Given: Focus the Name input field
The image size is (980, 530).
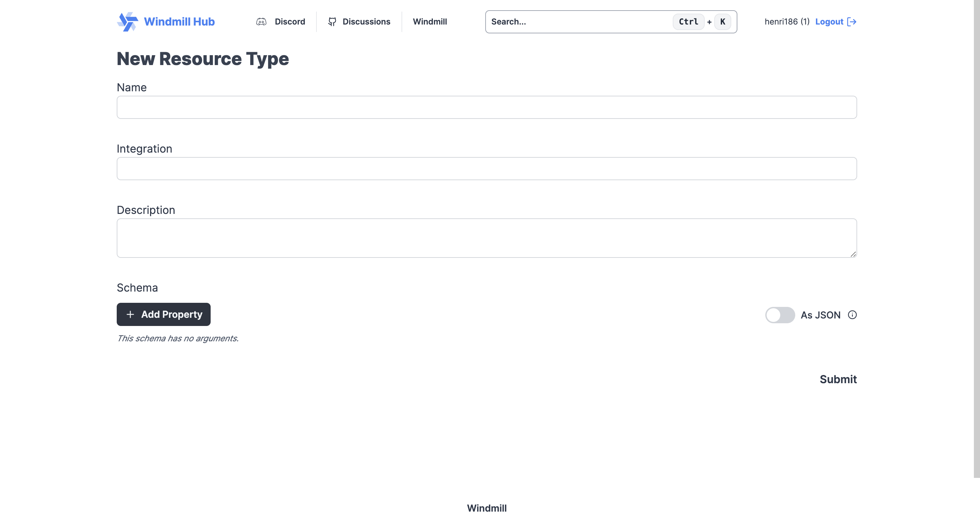Looking at the screenshot, I should tap(487, 107).
